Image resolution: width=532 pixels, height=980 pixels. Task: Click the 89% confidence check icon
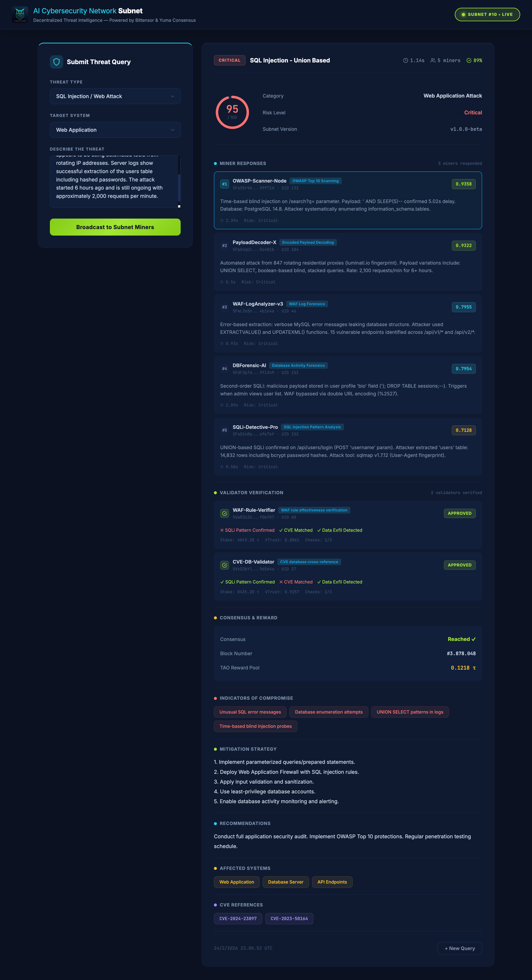click(x=469, y=60)
